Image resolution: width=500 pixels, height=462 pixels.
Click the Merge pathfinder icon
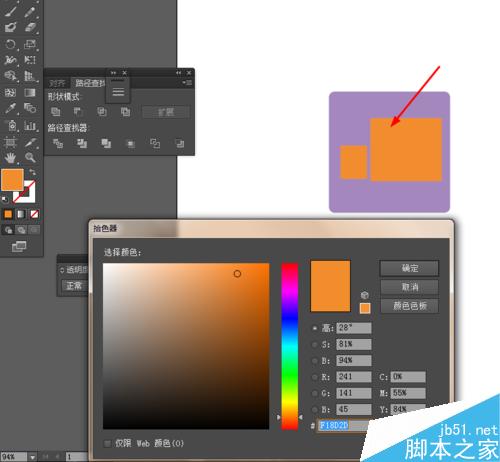(x=106, y=144)
